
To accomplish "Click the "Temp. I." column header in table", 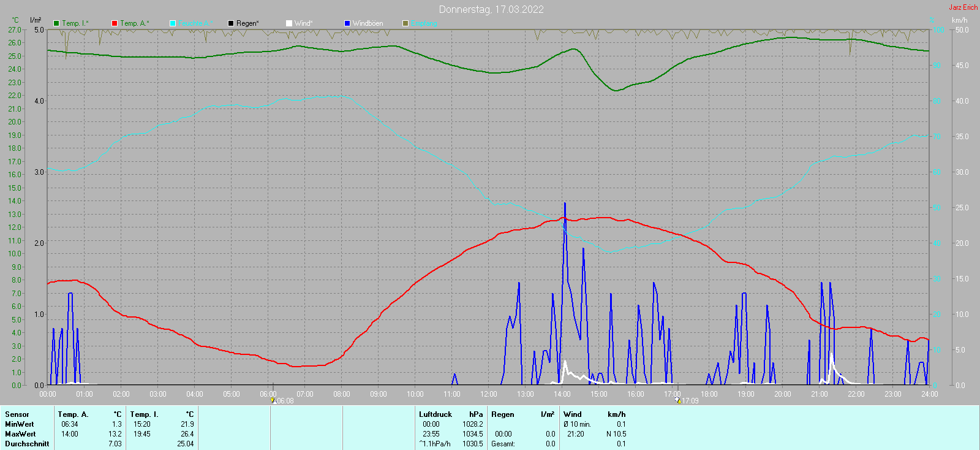I will tap(145, 414).
